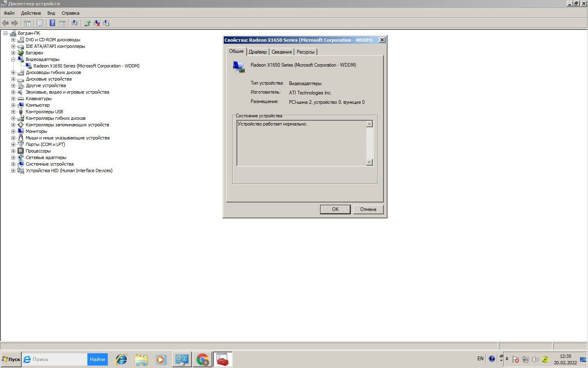Click the volume speaker tray icon
588x368 pixels.
pyautogui.click(x=535, y=360)
